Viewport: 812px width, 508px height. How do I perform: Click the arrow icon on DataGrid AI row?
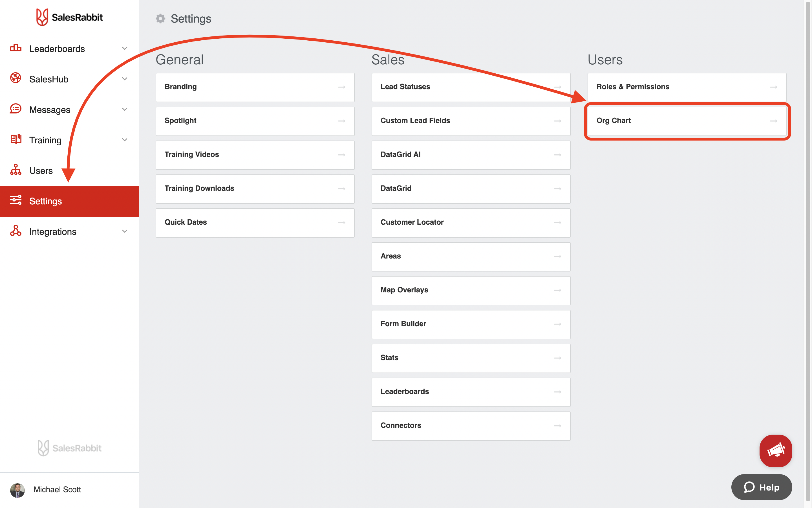558,155
